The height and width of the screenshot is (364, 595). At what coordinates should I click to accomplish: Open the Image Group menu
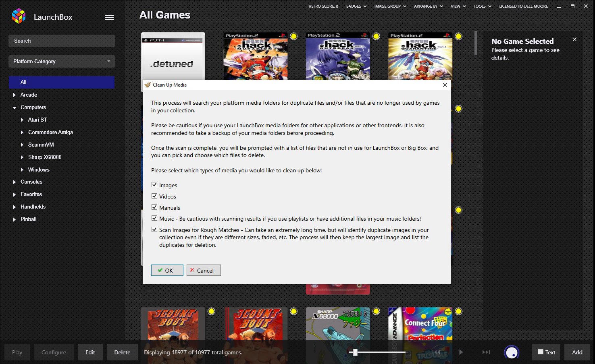(390, 6)
